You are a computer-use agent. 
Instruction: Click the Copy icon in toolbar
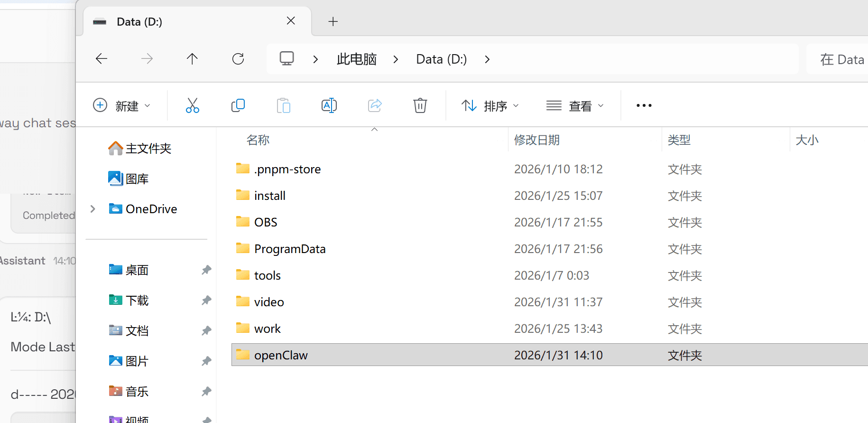pyautogui.click(x=238, y=105)
